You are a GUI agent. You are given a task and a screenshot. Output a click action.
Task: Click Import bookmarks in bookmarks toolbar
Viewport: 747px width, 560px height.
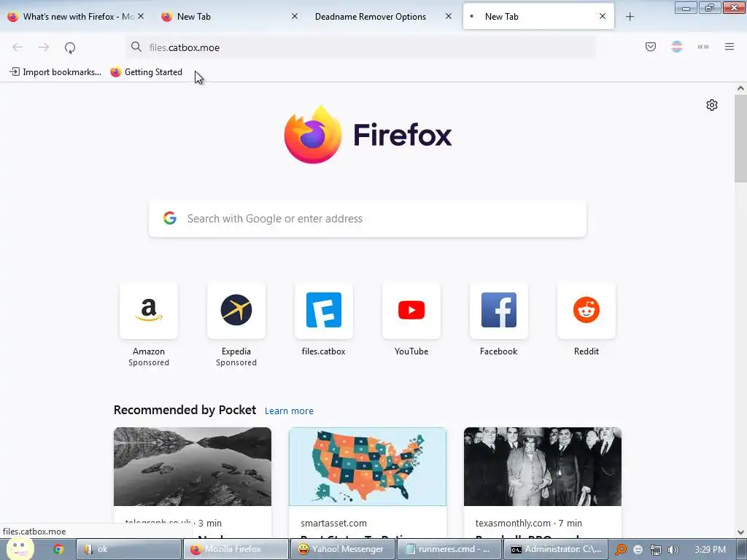[x=55, y=72]
